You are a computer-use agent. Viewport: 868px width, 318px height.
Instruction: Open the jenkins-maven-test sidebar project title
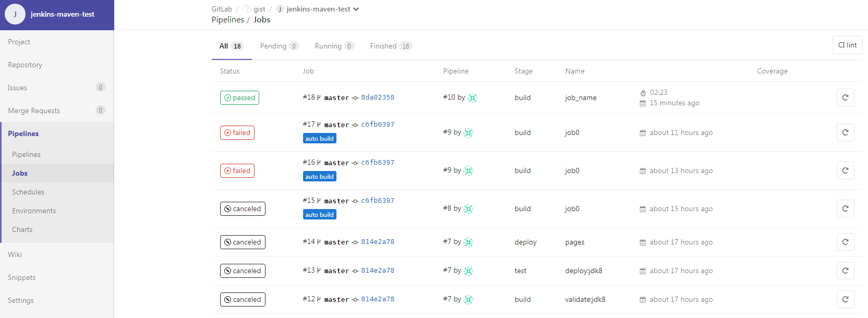point(63,14)
